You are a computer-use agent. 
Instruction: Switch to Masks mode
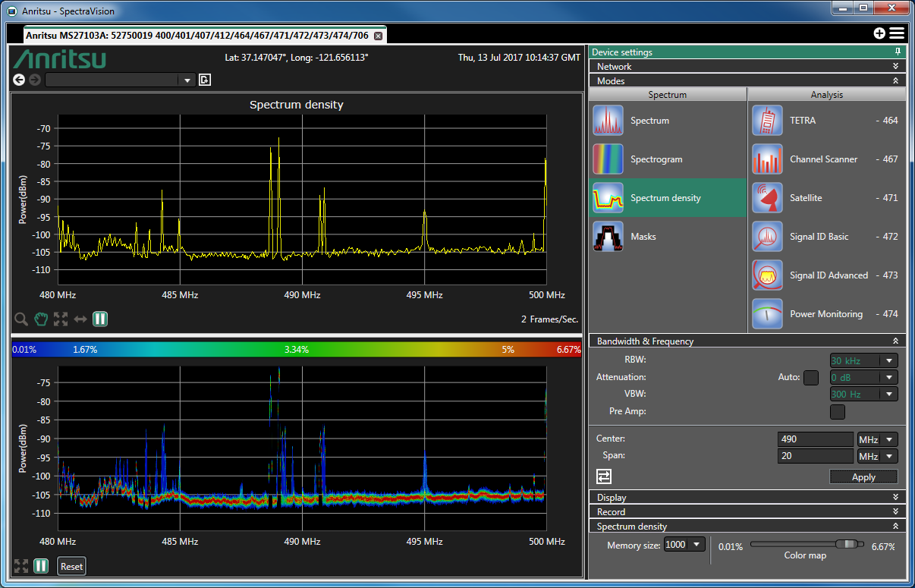[608, 237]
